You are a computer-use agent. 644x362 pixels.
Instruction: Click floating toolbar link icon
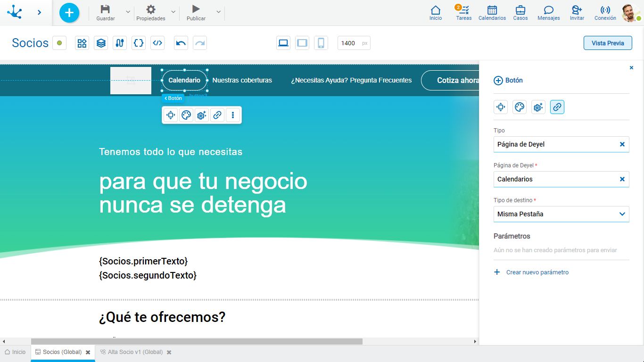tap(217, 115)
